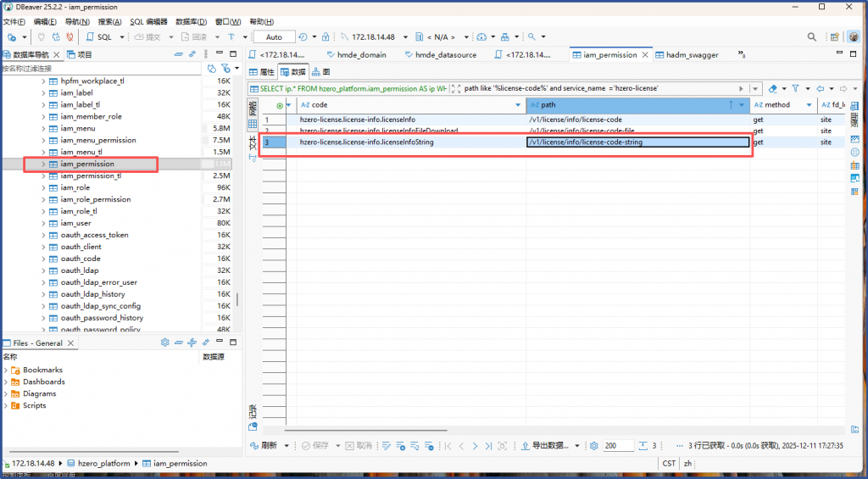Open settings gear in Files - General panel
The width and height of the screenshot is (868, 479).
(x=165, y=343)
